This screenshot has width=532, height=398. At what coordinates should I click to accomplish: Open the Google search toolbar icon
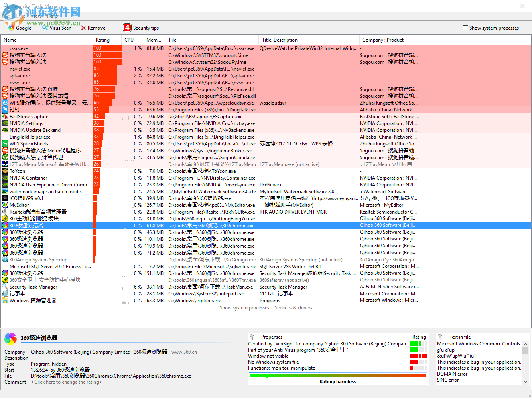11,28
